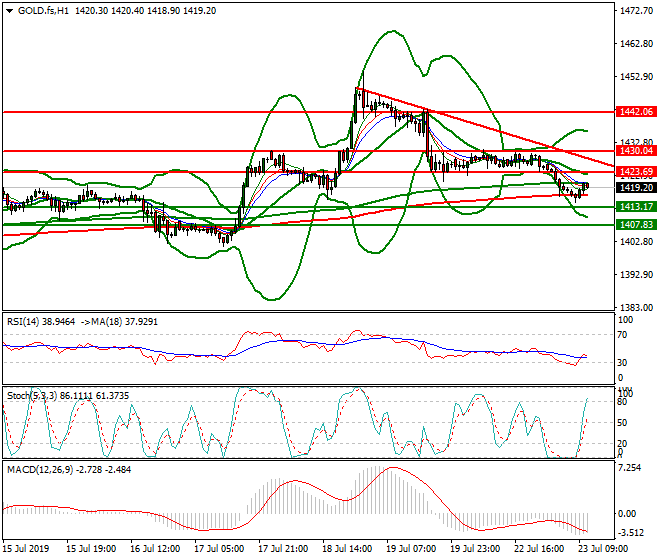Click the 1472.70 value on price axis
This screenshot has height=560, width=660.
point(635,11)
